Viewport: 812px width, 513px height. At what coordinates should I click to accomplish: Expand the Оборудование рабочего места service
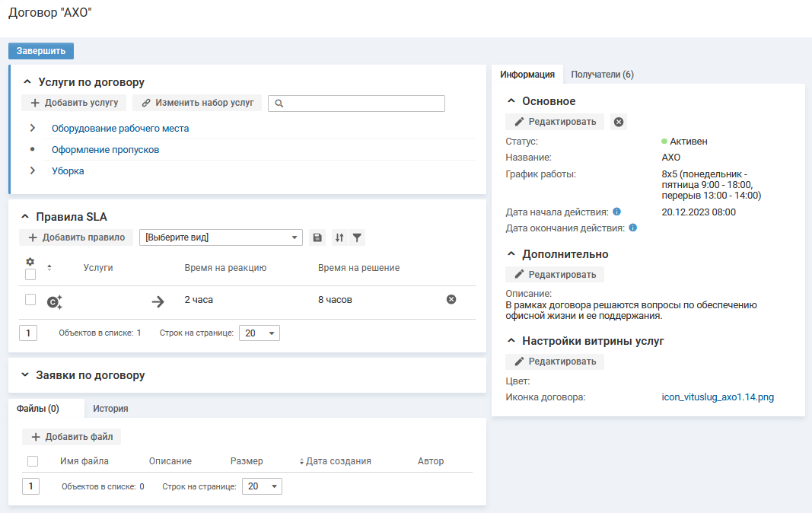click(33, 128)
